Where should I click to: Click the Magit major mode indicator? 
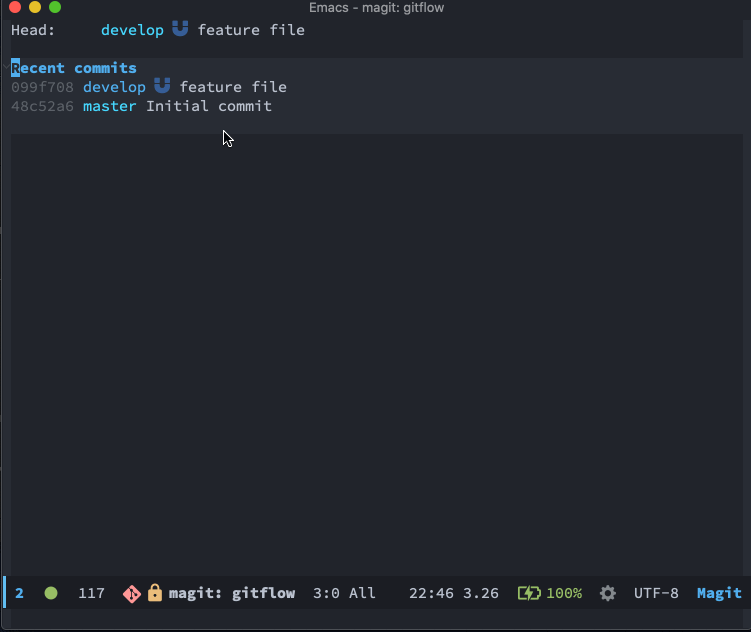[x=719, y=593]
